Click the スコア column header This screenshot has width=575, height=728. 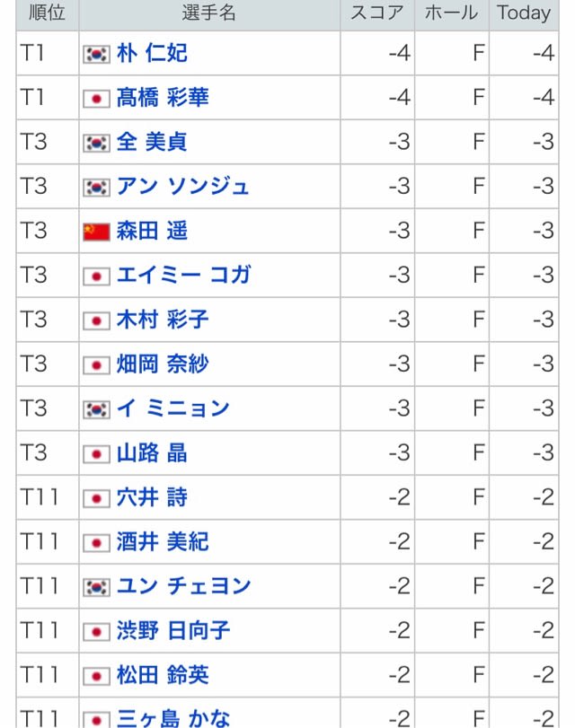pyautogui.click(x=377, y=13)
